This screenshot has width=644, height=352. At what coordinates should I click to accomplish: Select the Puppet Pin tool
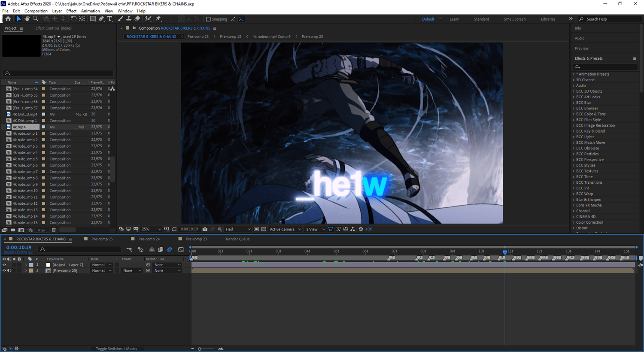[x=158, y=19]
